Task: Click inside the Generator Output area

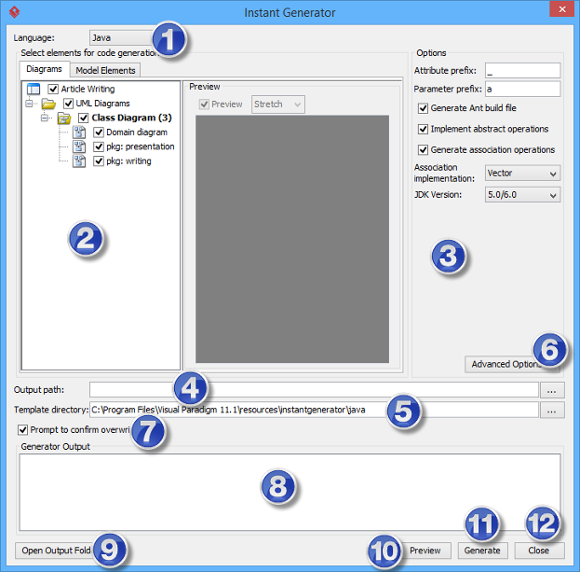Action: (x=290, y=492)
